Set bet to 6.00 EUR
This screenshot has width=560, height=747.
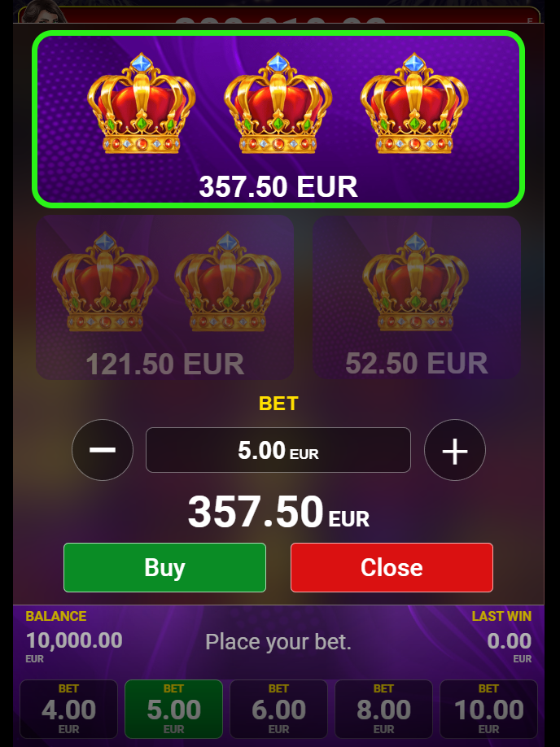coord(279,709)
